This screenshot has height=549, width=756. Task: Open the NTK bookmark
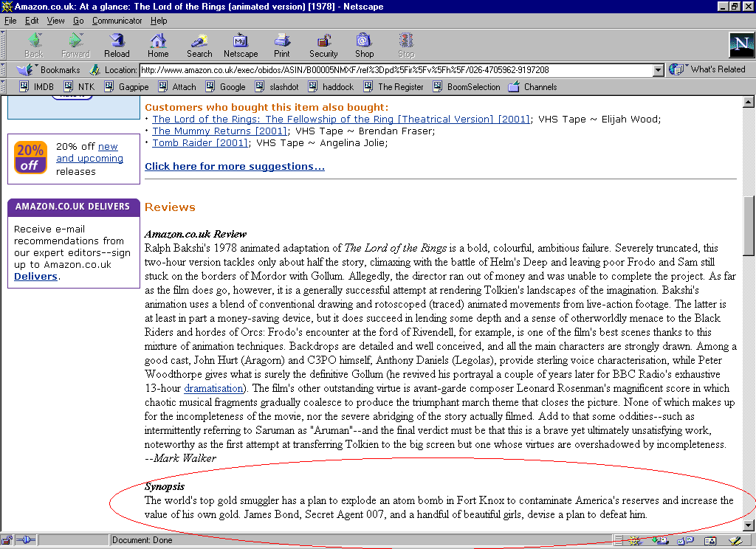coord(80,87)
